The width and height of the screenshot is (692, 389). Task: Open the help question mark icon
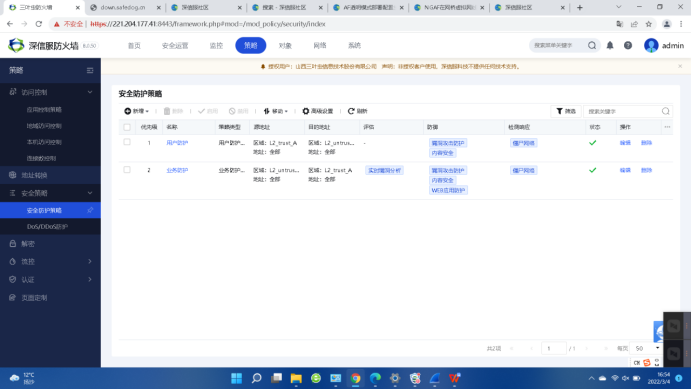click(628, 45)
